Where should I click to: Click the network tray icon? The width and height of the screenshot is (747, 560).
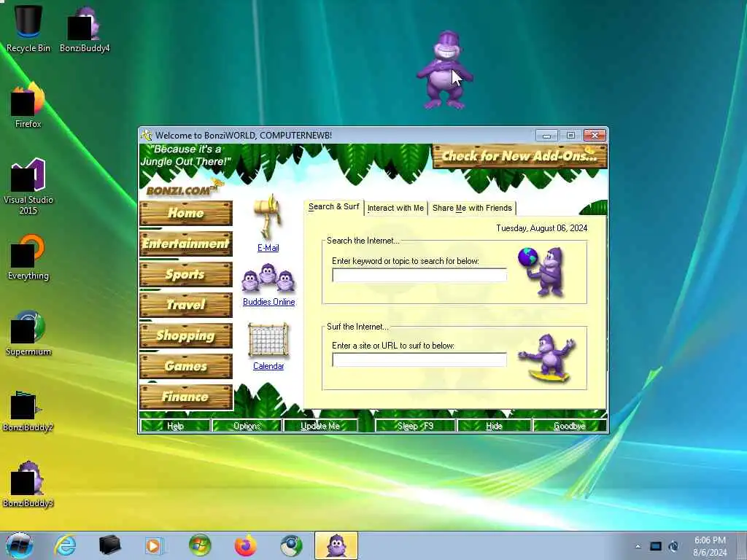tap(656, 546)
